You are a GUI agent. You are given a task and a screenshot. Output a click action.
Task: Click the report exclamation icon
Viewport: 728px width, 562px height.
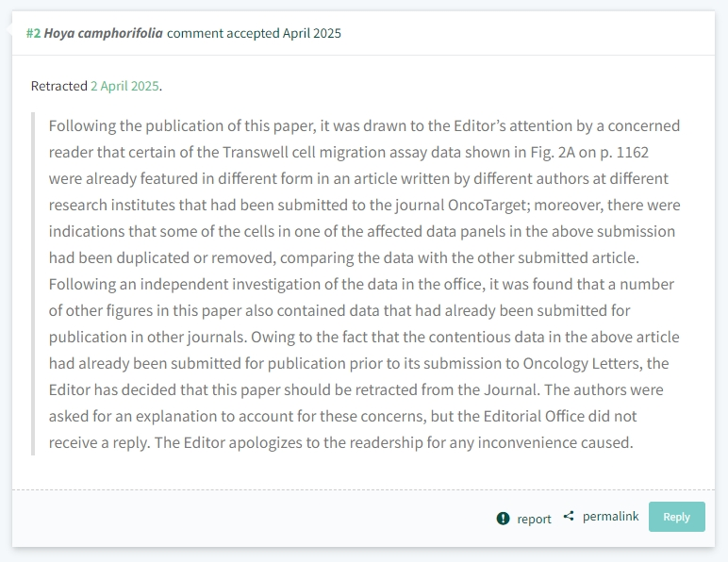(x=503, y=519)
